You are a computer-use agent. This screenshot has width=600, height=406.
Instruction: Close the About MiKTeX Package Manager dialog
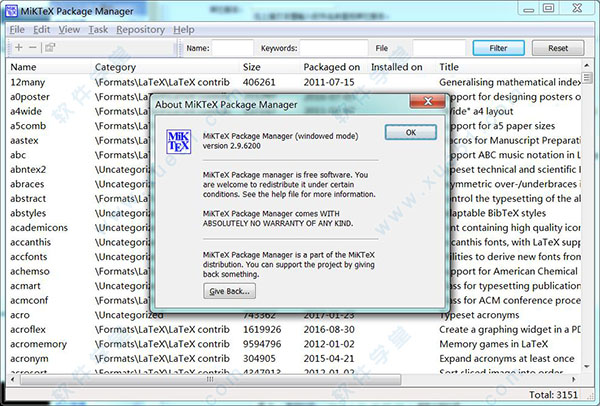428,101
